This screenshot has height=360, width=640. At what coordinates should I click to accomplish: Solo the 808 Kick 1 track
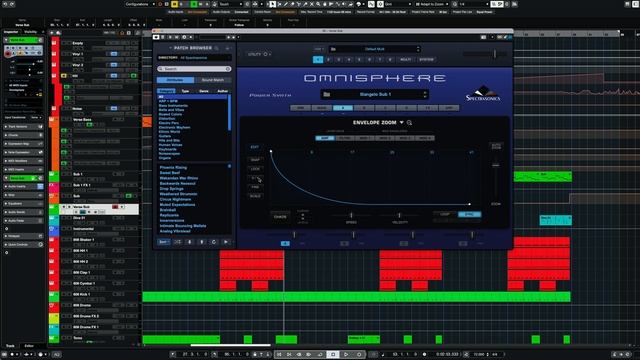pyautogui.click(x=69, y=294)
